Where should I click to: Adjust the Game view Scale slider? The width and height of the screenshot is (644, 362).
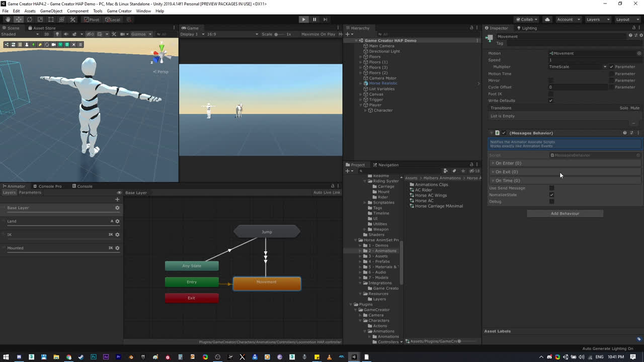[x=276, y=34]
